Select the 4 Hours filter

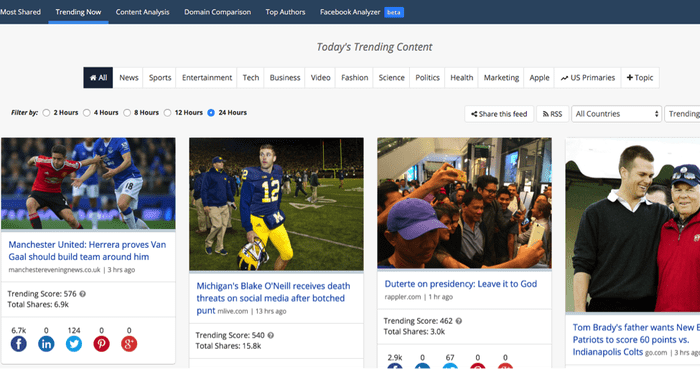coord(87,113)
